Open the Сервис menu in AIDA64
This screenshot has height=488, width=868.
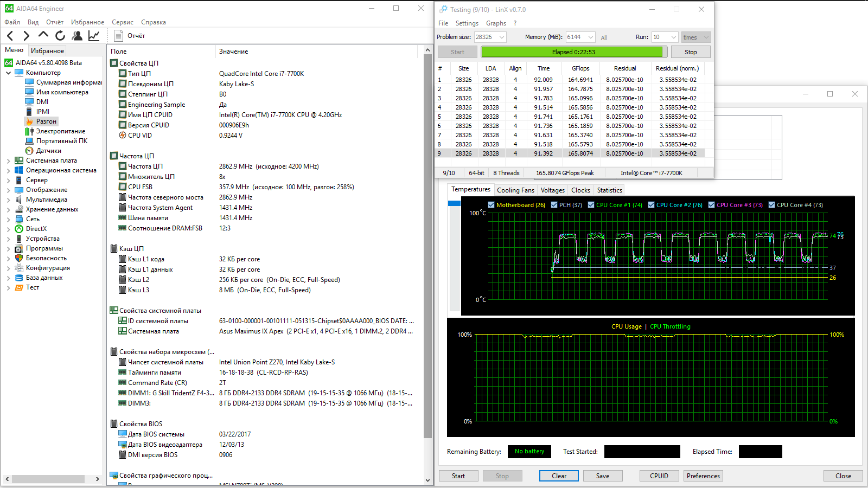coord(123,22)
